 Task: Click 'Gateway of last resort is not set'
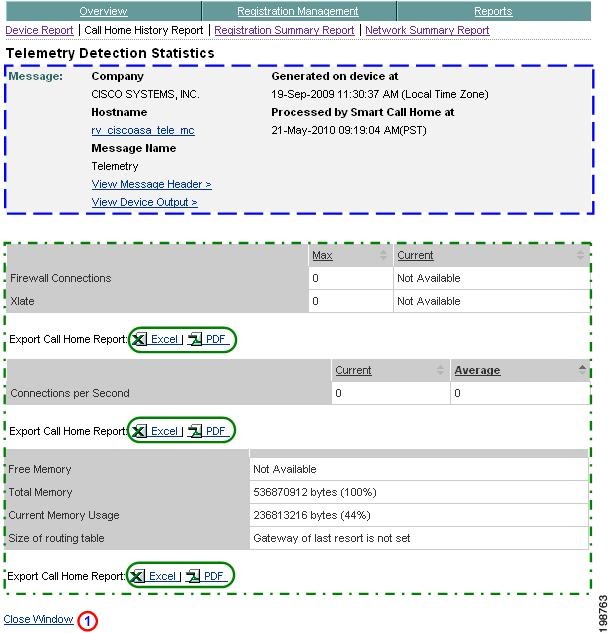(x=331, y=538)
